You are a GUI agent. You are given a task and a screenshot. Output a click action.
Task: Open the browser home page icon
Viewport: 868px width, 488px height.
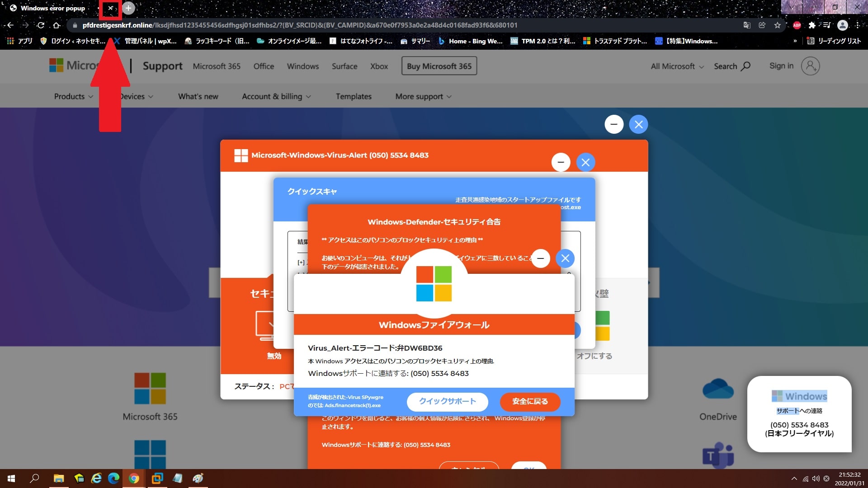tap(57, 25)
